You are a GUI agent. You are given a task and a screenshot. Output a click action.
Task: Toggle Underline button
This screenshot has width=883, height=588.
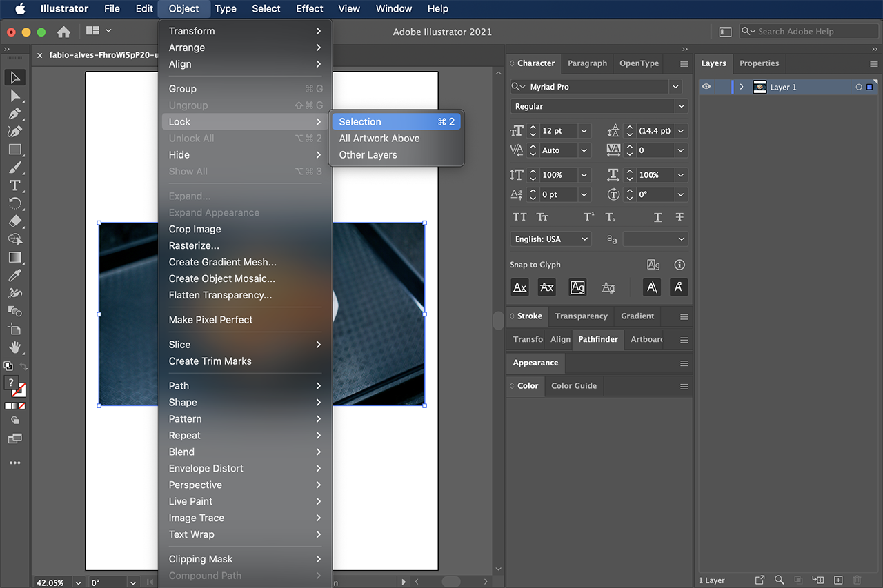pos(657,217)
